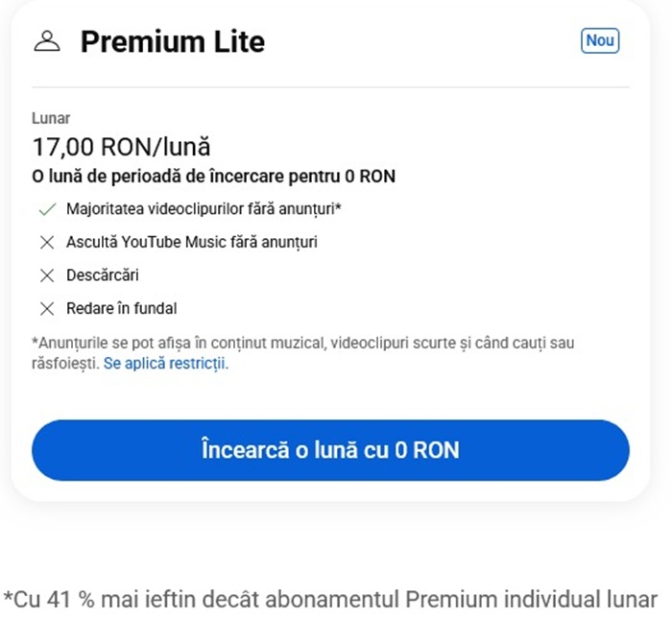The width and height of the screenshot is (672, 619).
Task: Click the person icon beside Premium Lite
Action: (x=46, y=41)
